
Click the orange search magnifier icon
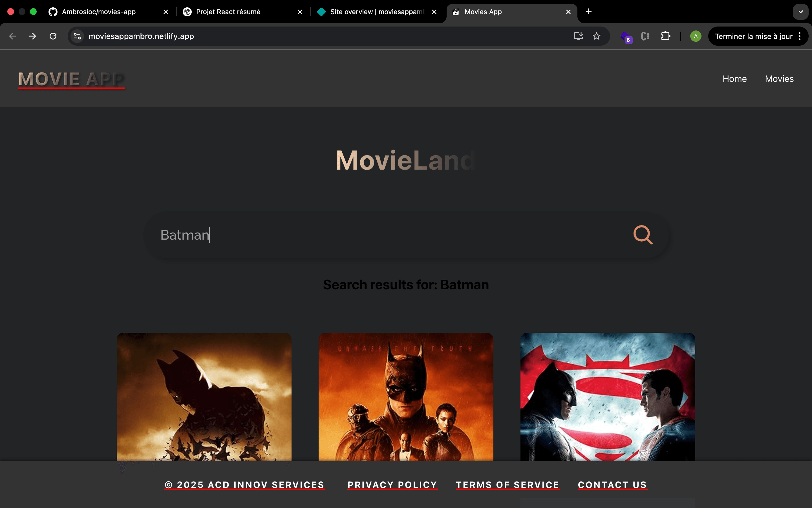[x=643, y=235]
